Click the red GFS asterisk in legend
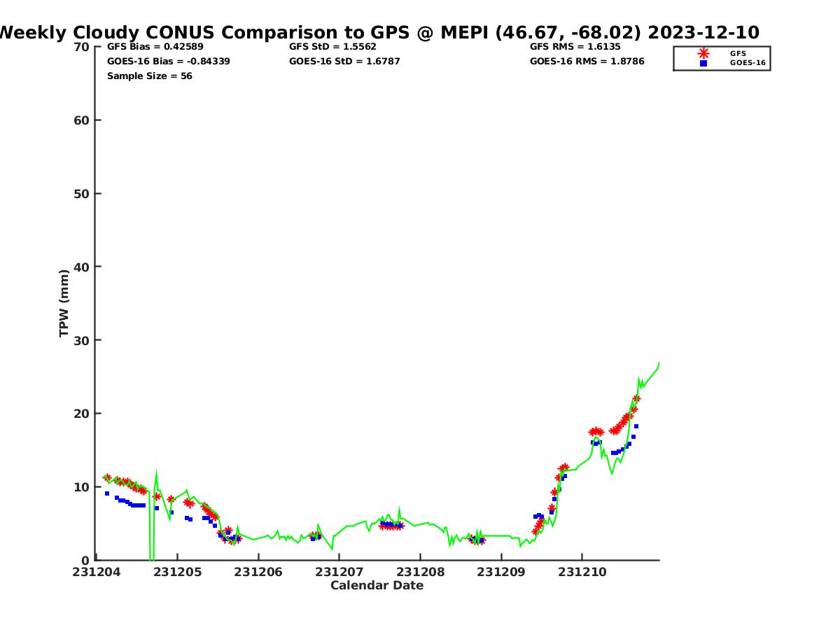Viewport: 840px width, 630px height. tap(703, 53)
